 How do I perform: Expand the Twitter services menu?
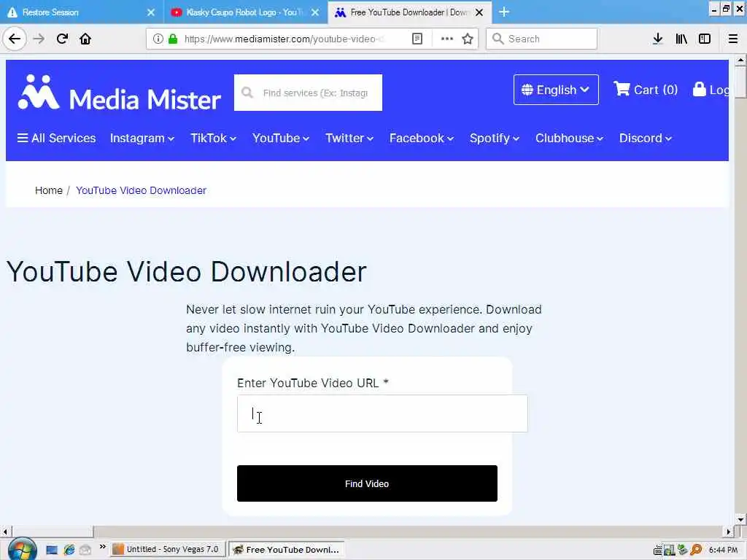[349, 138]
